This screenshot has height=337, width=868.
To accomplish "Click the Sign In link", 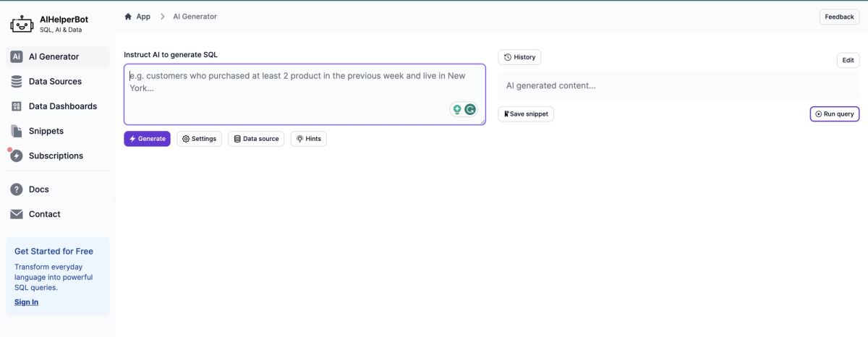I will coord(26,302).
